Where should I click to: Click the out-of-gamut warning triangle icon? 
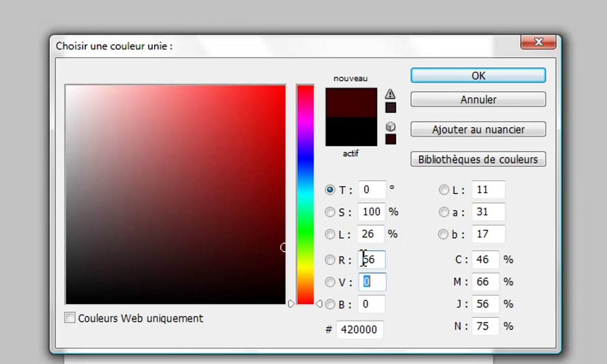coord(390,94)
